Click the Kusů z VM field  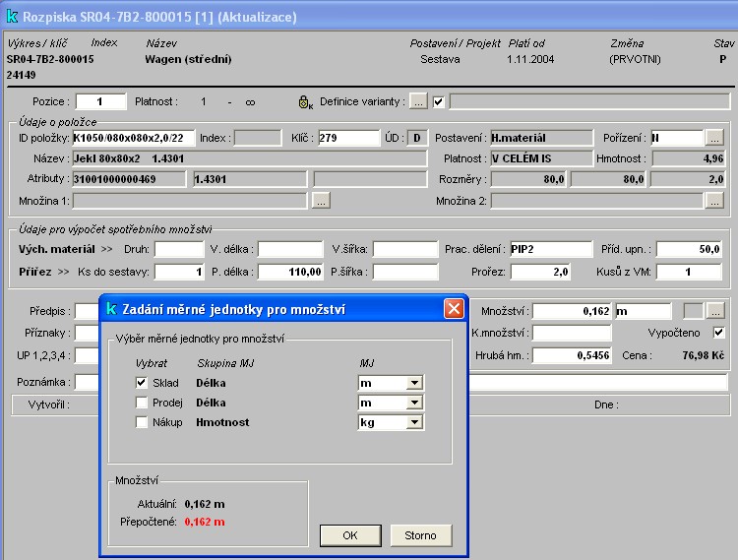[689, 272]
